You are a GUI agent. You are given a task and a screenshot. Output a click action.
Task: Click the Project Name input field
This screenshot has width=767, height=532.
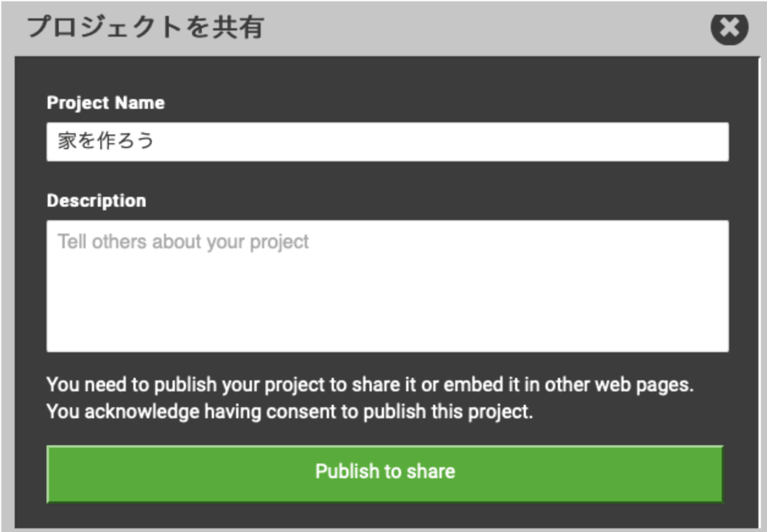tap(387, 142)
